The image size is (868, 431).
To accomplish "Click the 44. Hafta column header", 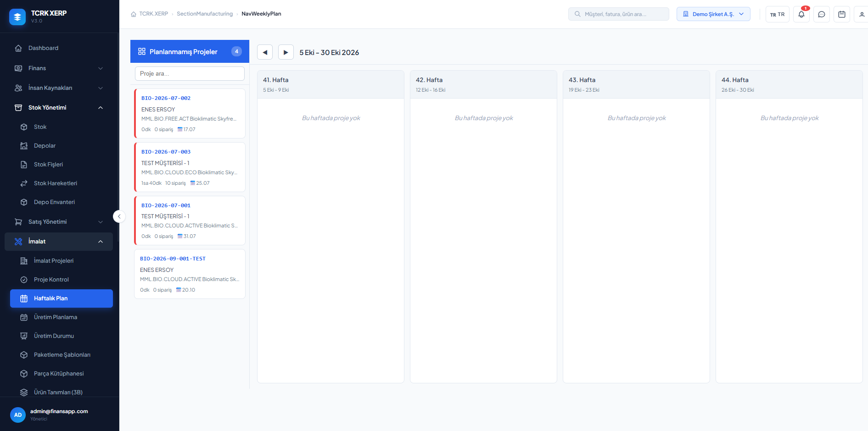I will pyautogui.click(x=789, y=84).
